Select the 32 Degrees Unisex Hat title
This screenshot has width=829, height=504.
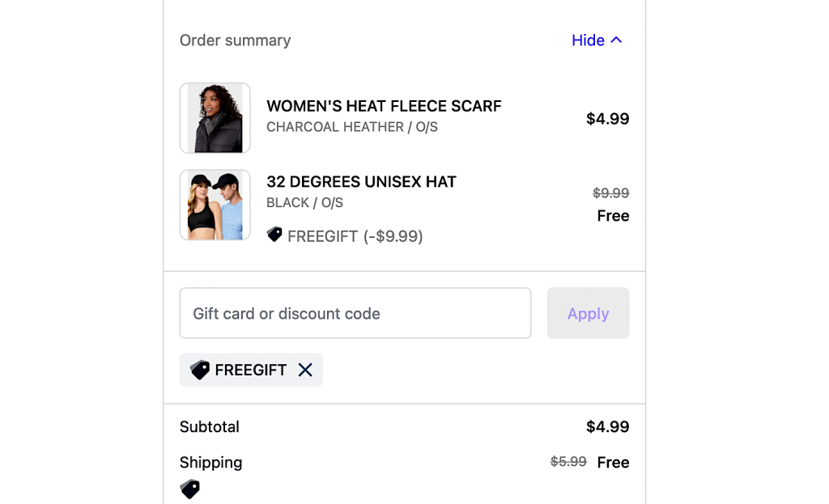(x=361, y=182)
